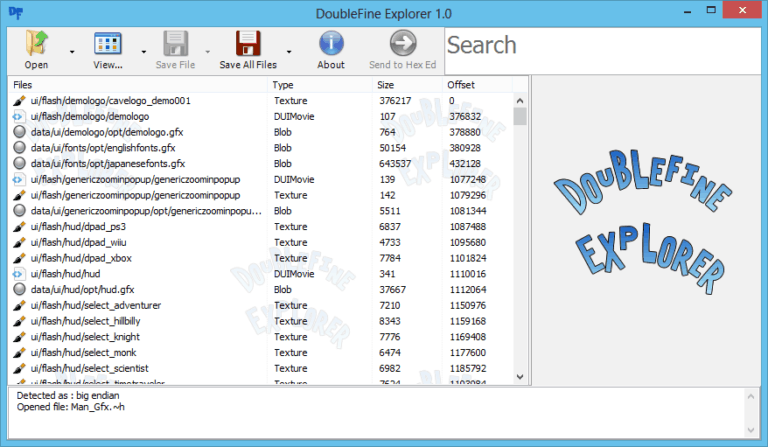Click the file list vertical scrollbar thumb
Viewport: 768px width, 447px height.
coord(520,116)
